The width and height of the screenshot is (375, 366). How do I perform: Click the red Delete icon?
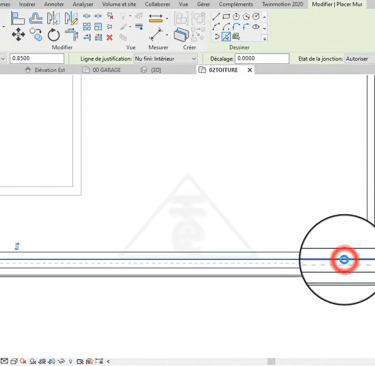tap(109, 37)
